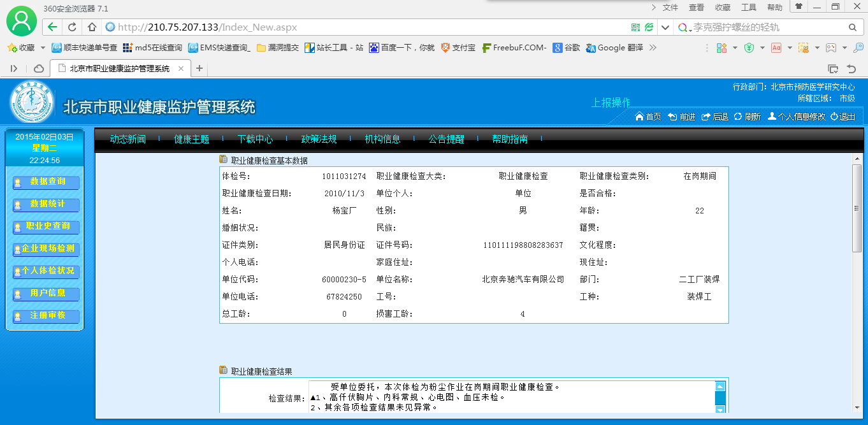Viewport: 868px width, 425px height.
Task: Click the 数据查询 sidebar button
Action: [46, 182]
